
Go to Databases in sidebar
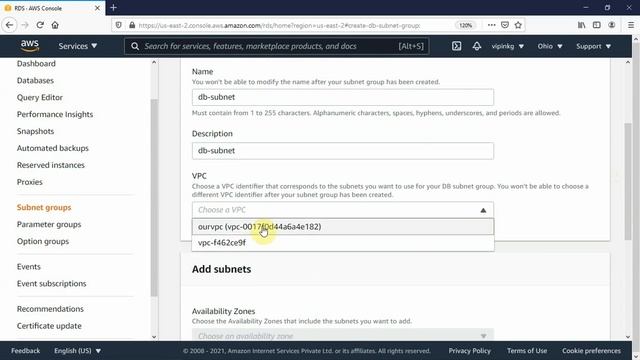[x=35, y=80]
